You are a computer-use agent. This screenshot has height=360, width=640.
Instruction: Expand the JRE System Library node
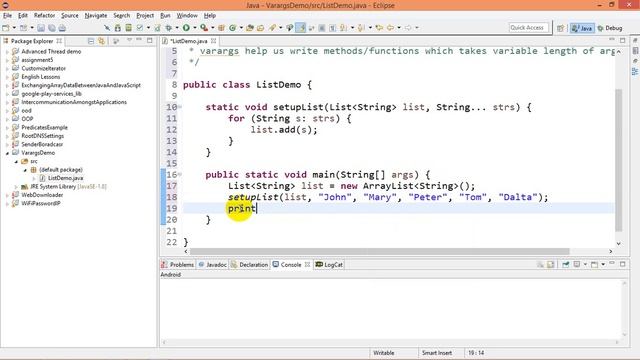[16, 187]
